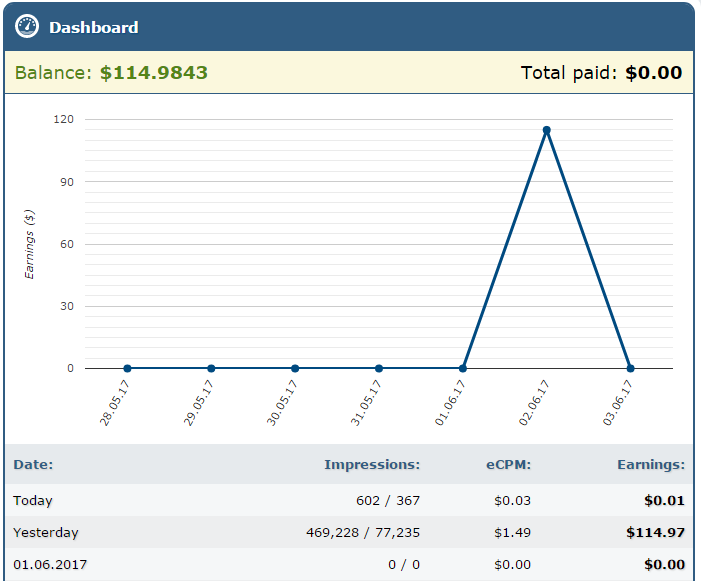The height and width of the screenshot is (581, 701).
Task: Click the Impressions column header
Action: click(x=372, y=464)
